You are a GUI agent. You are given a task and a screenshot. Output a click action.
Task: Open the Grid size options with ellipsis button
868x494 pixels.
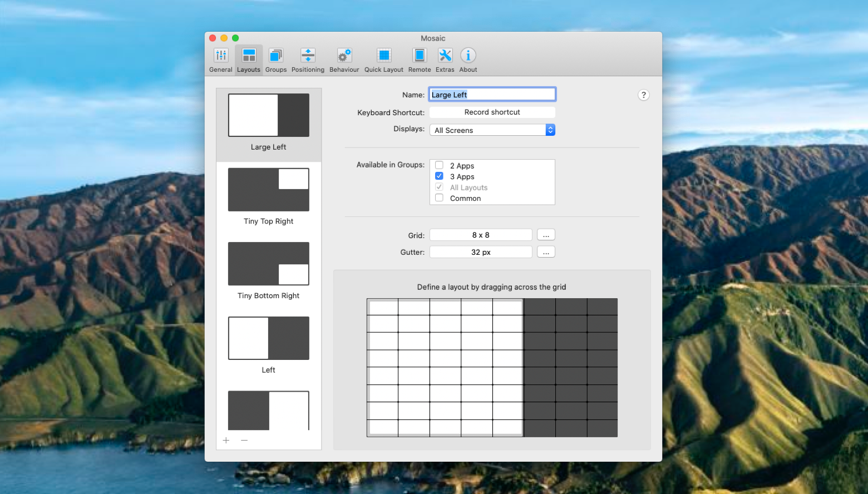click(x=546, y=234)
